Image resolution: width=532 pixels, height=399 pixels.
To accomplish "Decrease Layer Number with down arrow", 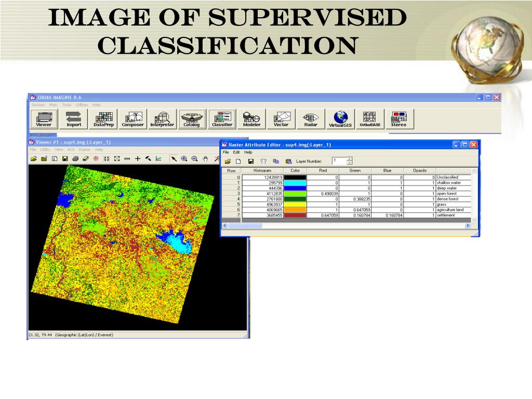I will pyautogui.click(x=350, y=163).
